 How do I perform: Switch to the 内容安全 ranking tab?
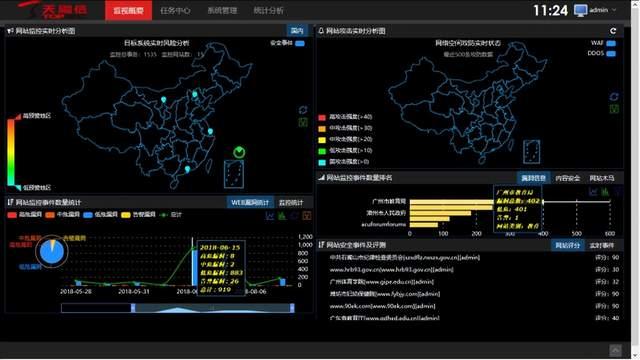[567, 178]
